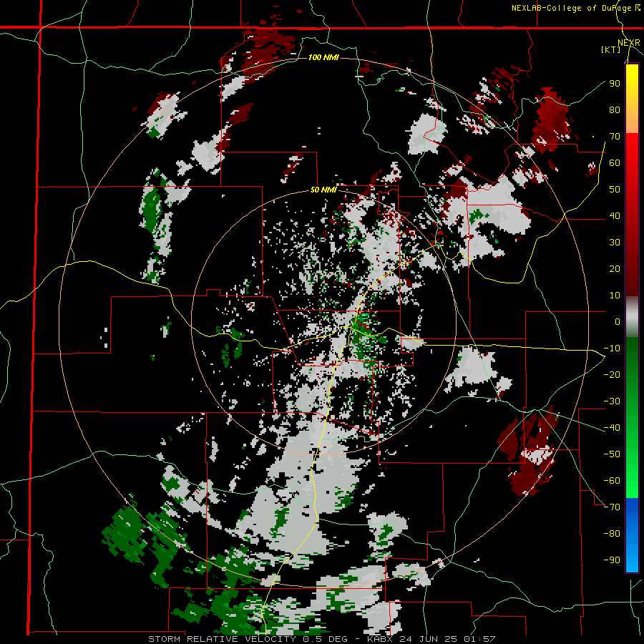Image resolution: width=644 pixels, height=644 pixels.
Task: Click the -50 scale value
Action: [612, 454]
